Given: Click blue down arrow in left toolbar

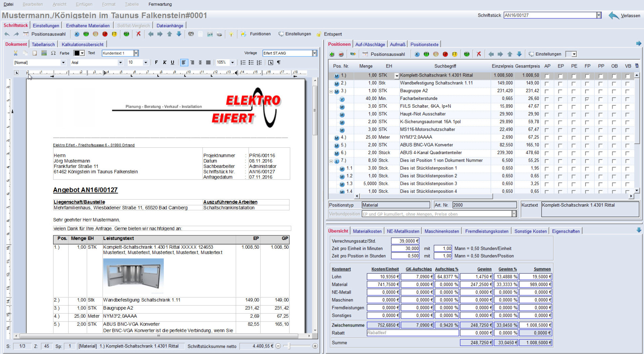Looking at the screenshot, I should pos(179,34).
